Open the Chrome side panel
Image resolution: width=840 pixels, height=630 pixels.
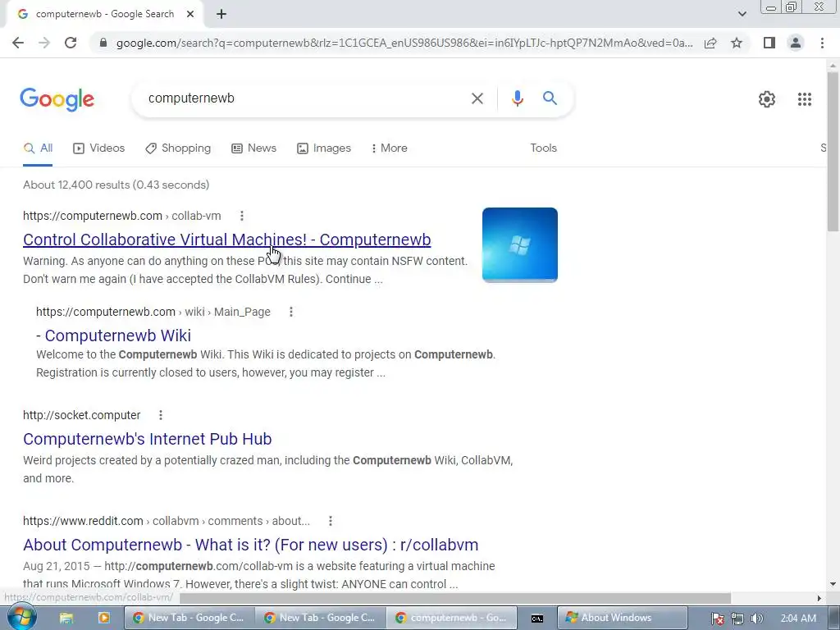click(x=769, y=43)
